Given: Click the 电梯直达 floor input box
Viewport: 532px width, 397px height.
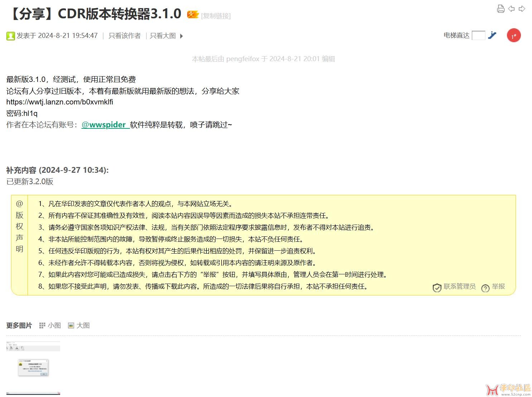Looking at the screenshot, I should (x=479, y=35).
